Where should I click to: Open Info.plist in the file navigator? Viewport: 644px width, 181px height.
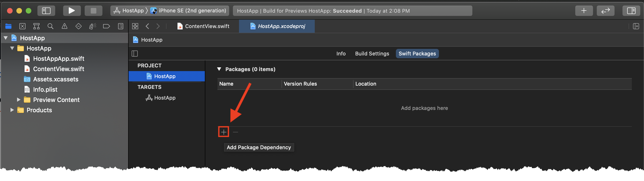45,90
